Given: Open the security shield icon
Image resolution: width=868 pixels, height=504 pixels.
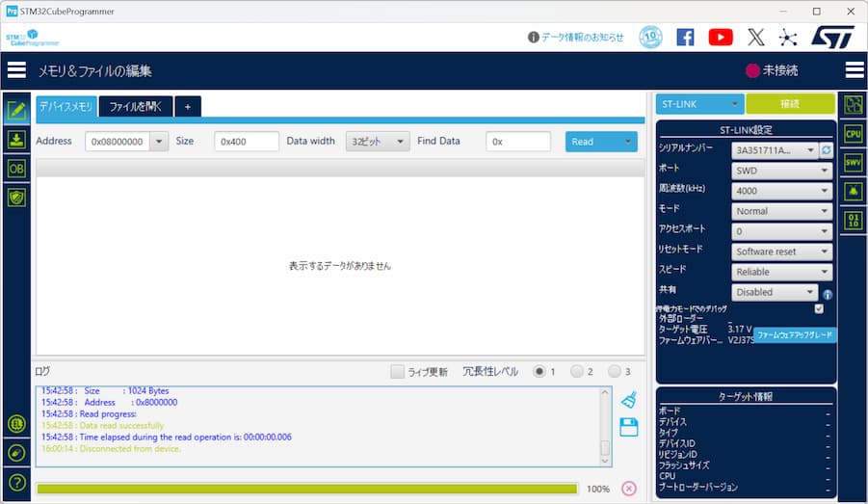Looking at the screenshot, I should [x=16, y=198].
